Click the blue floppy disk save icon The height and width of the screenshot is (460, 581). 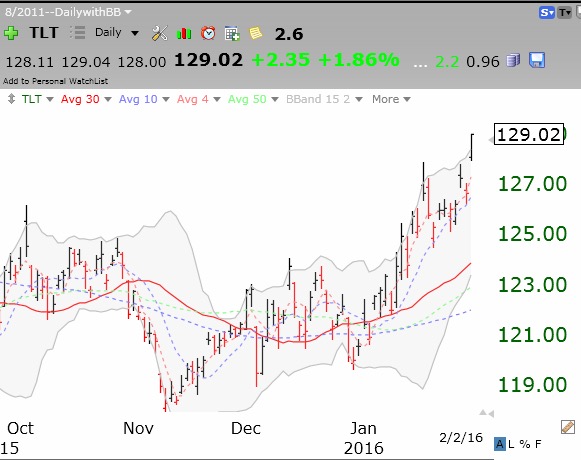click(537, 60)
